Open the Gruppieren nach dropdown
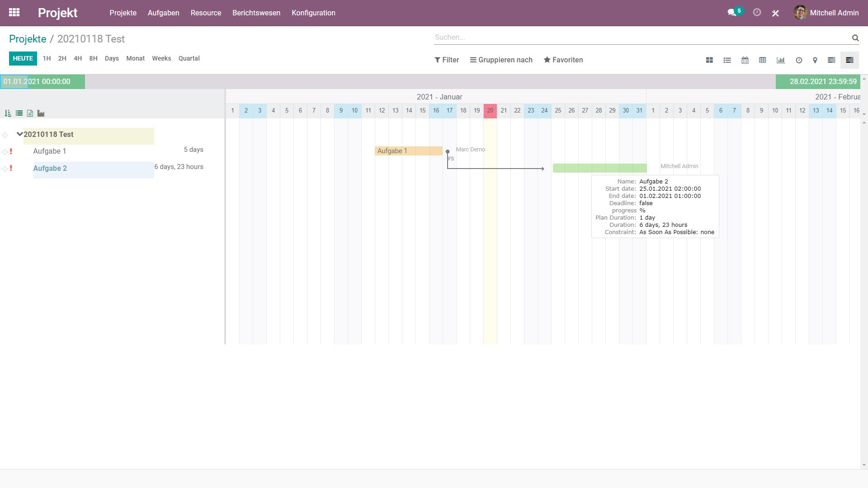868x488 pixels. (x=501, y=60)
